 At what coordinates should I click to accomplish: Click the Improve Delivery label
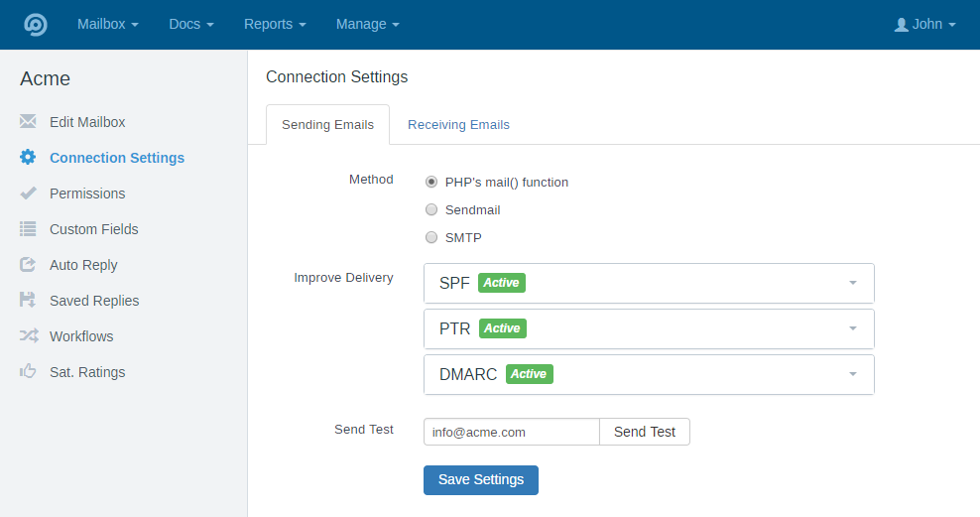coord(344,278)
